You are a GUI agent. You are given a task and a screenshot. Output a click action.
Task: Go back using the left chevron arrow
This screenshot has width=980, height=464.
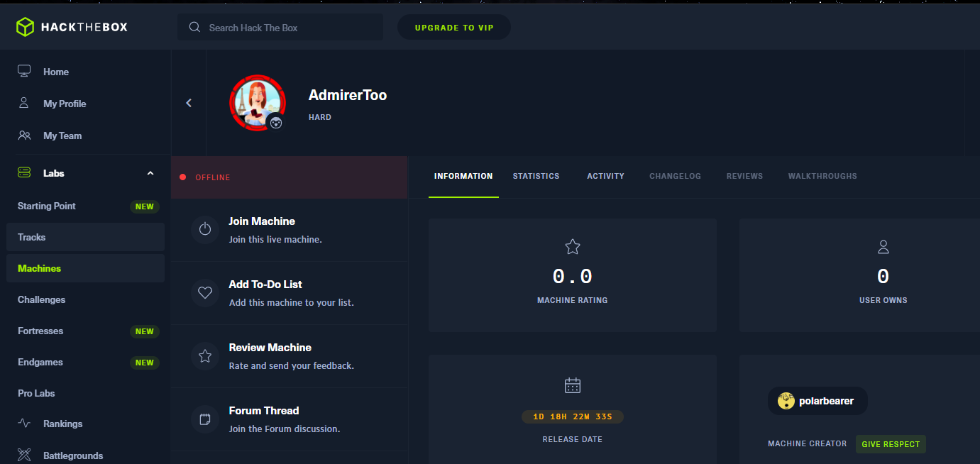tap(189, 103)
